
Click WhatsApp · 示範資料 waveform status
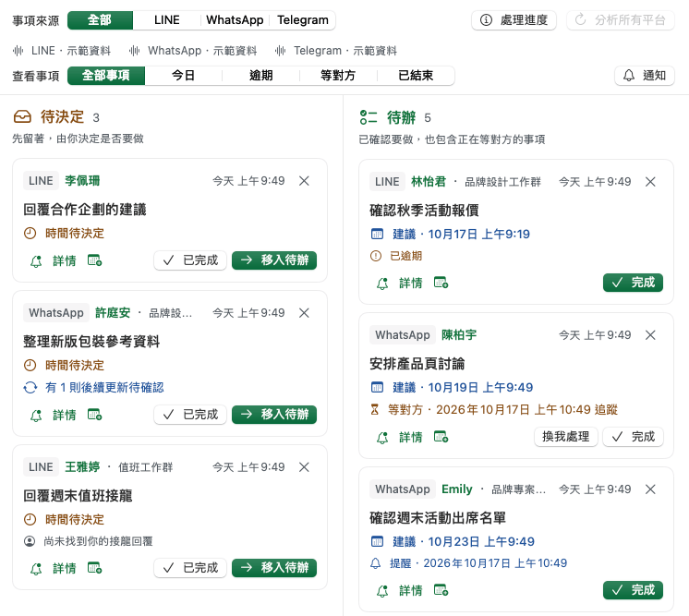[193, 51]
